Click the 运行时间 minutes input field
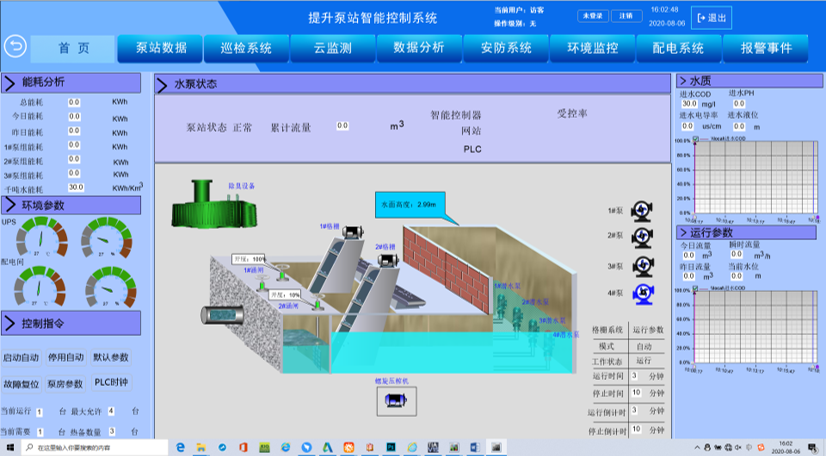The height and width of the screenshot is (456, 826). click(x=636, y=376)
